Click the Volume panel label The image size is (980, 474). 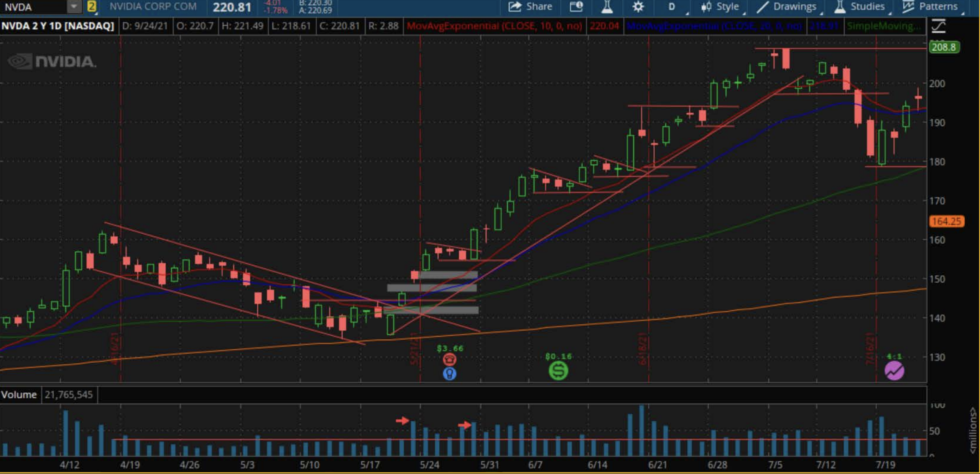19,395
